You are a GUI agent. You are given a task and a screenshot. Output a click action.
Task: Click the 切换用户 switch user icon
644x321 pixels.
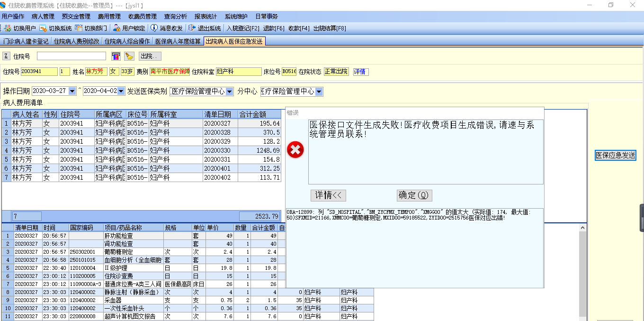click(8, 28)
